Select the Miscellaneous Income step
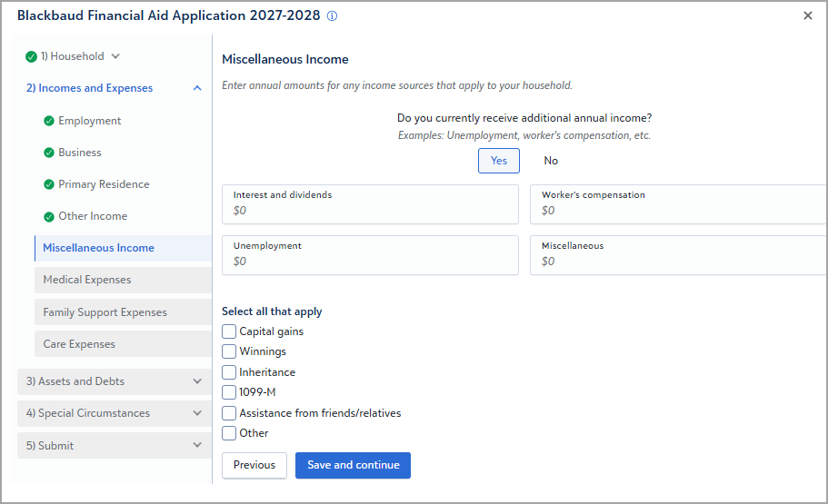Image resolution: width=828 pixels, height=504 pixels. tap(123, 248)
